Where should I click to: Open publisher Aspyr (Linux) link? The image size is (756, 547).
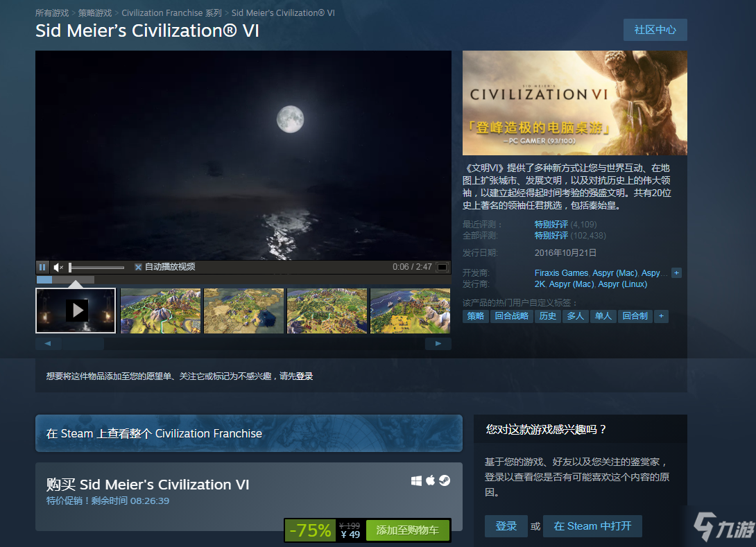(622, 284)
